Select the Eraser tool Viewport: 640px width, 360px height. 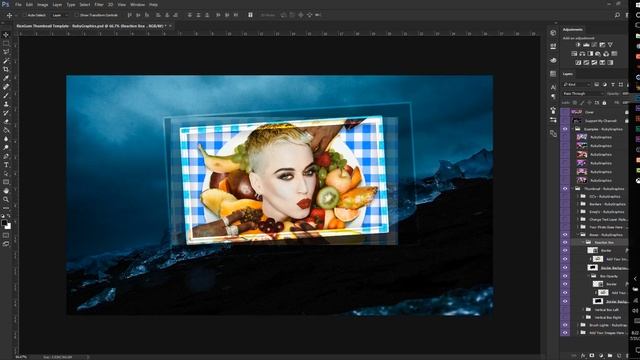[6, 122]
